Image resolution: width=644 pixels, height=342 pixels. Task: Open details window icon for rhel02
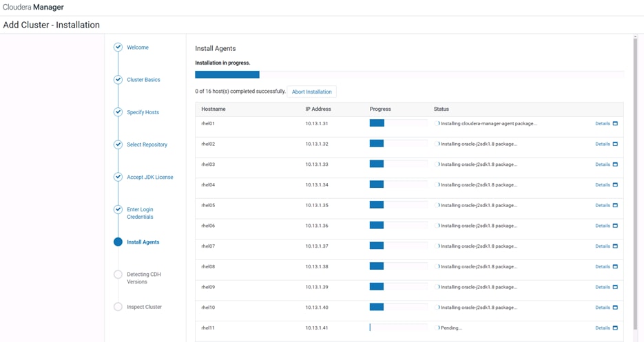pyautogui.click(x=615, y=144)
